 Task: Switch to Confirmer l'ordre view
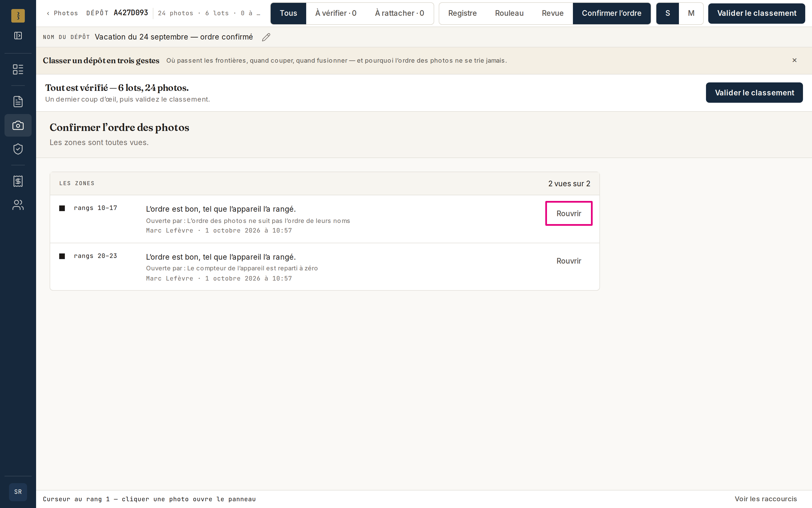point(611,13)
